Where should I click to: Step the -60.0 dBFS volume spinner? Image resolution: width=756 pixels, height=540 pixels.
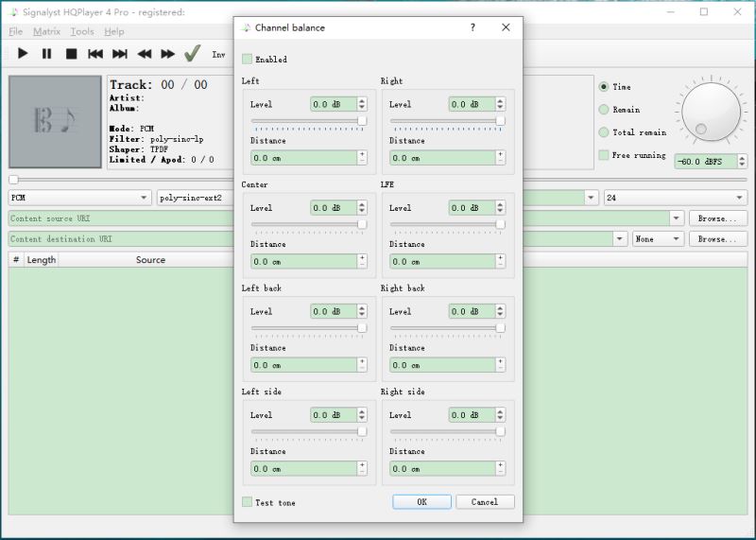click(x=743, y=161)
